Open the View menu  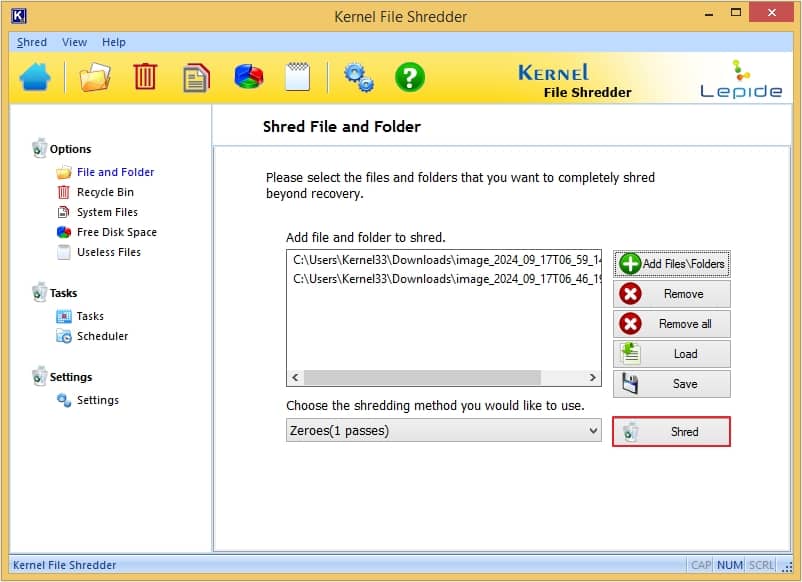tap(74, 42)
